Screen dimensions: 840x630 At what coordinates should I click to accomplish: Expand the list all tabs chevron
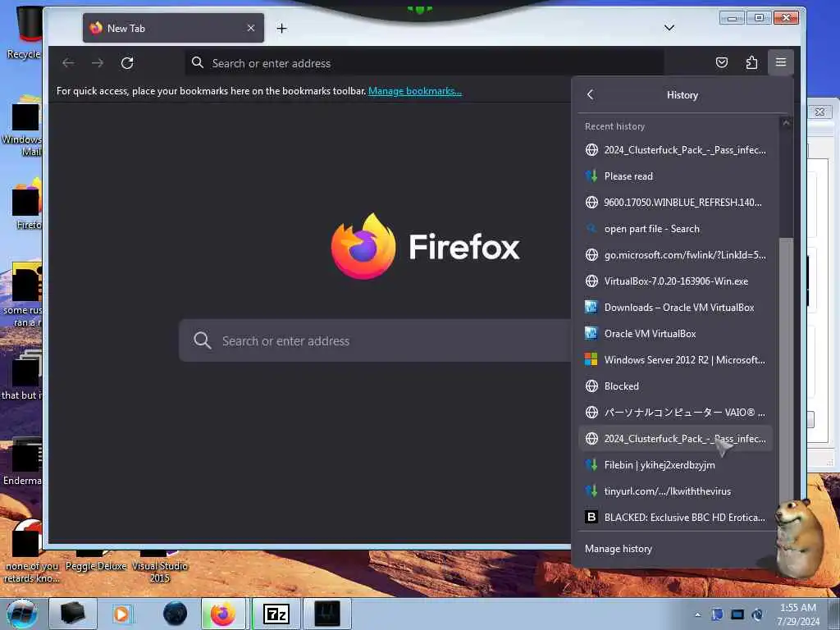pyautogui.click(x=669, y=28)
